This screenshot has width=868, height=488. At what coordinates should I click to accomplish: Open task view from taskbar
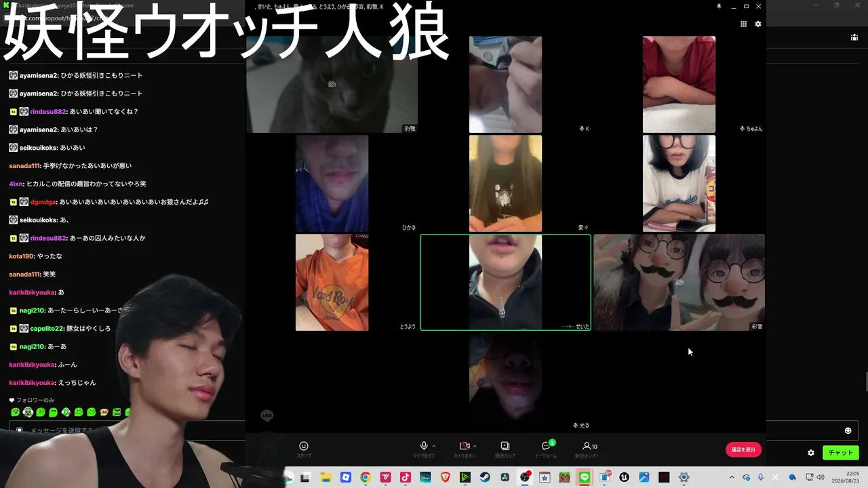tap(306, 477)
